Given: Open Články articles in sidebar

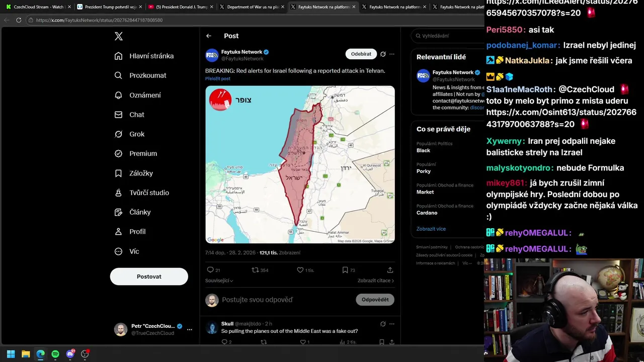Looking at the screenshot, I should (132, 212).
